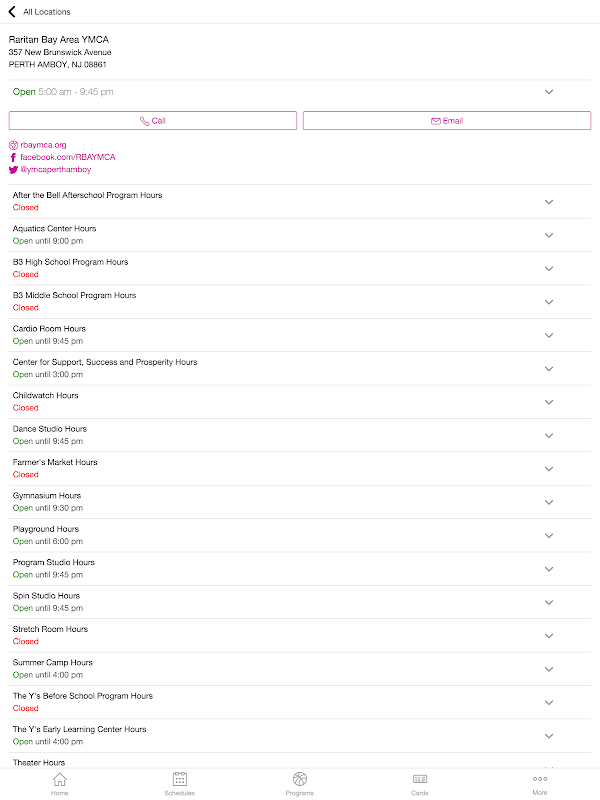Viewport: 600px width, 800px height.
Task: Click 'Open until 3:00 pm' status text
Action: pos(48,374)
